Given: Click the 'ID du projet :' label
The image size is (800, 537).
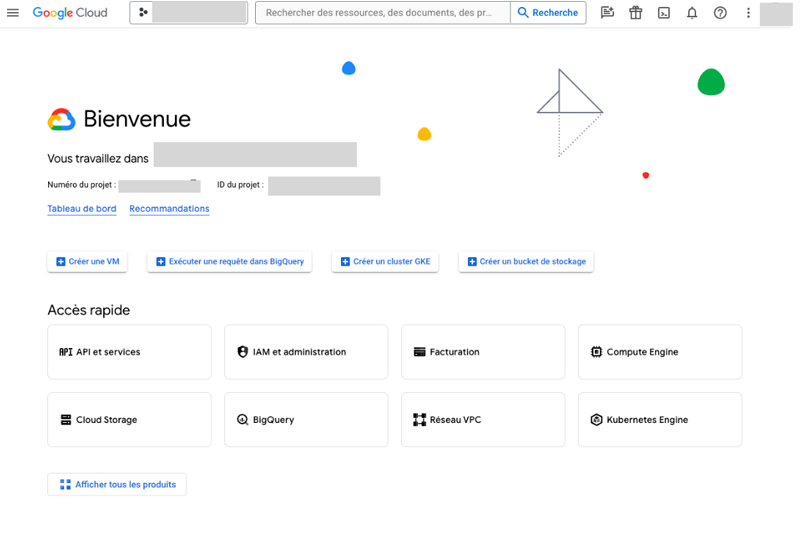Looking at the screenshot, I should pyautogui.click(x=240, y=185).
